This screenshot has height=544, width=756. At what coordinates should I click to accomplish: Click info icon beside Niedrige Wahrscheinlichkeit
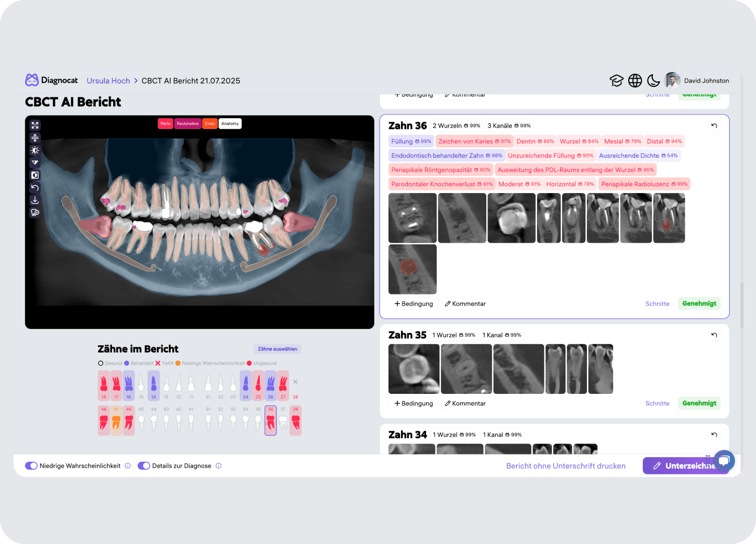128,466
